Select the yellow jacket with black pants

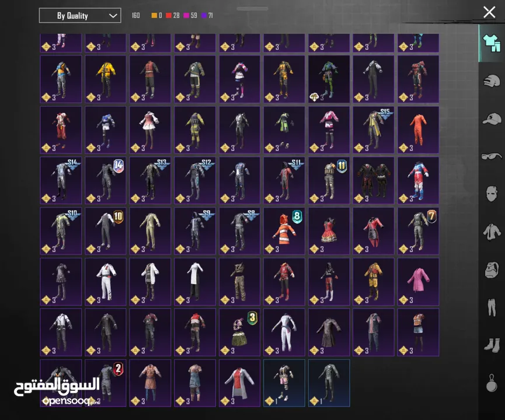pyautogui.click(x=105, y=79)
